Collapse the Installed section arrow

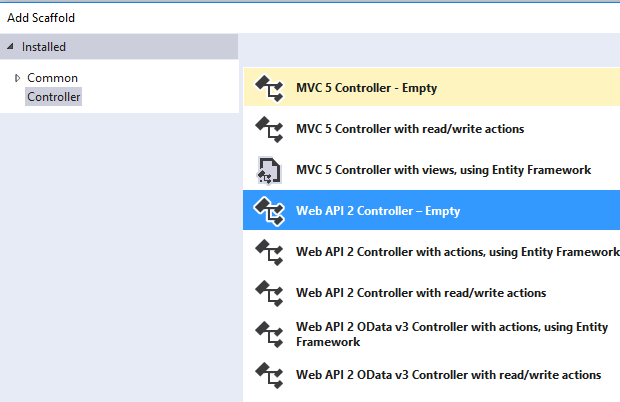click(x=11, y=46)
